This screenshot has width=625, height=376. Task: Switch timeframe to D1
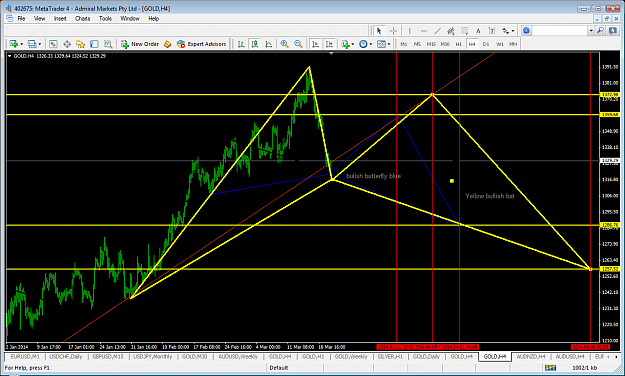[x=486, y=44]
